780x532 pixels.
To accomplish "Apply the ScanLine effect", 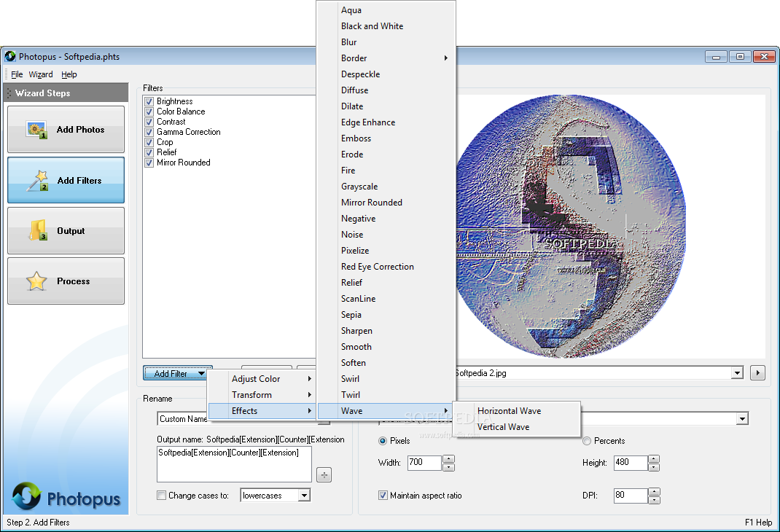I will click(x=386, y=299).
